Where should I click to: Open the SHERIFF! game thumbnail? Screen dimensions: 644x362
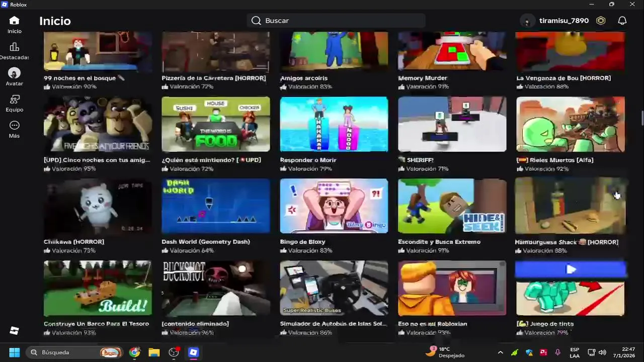click(452, 124)
